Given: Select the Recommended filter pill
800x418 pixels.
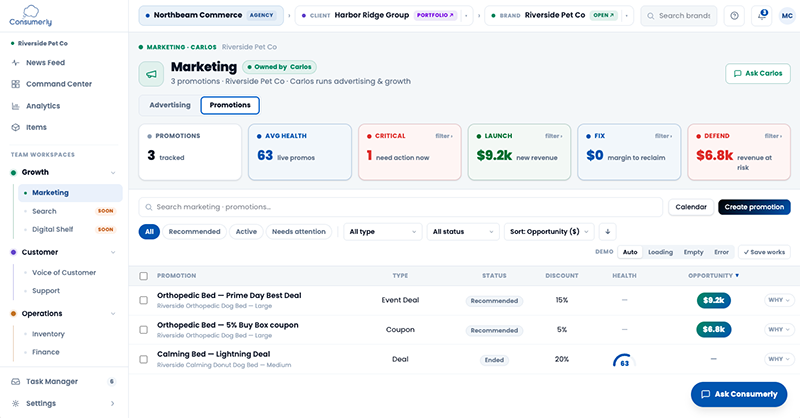Looking at the screenshot, I should tap(194, 232).
